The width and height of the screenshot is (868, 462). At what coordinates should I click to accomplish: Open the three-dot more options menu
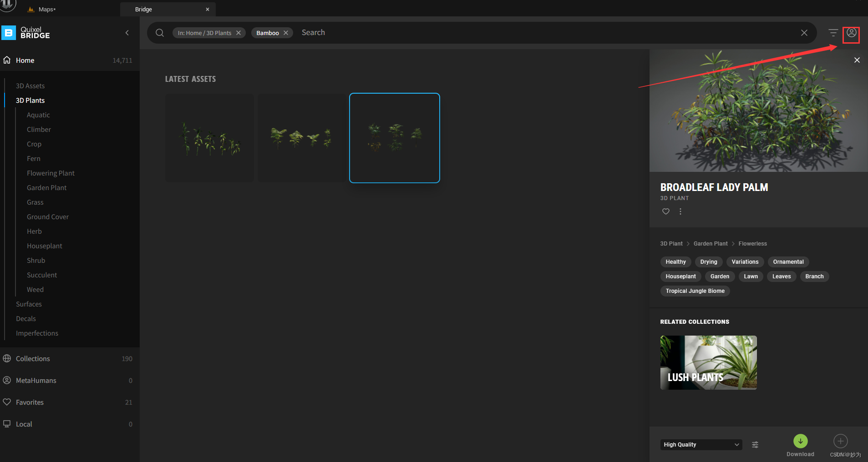pyautogui.click(x=680, y=211)
